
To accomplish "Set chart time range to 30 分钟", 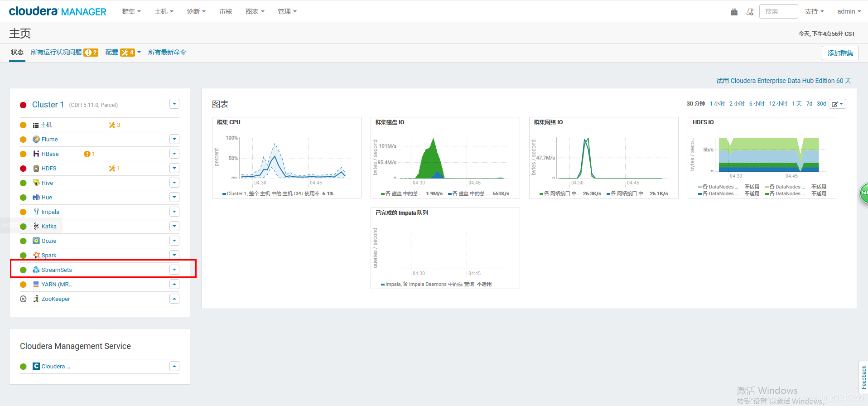I will [696, 104].
